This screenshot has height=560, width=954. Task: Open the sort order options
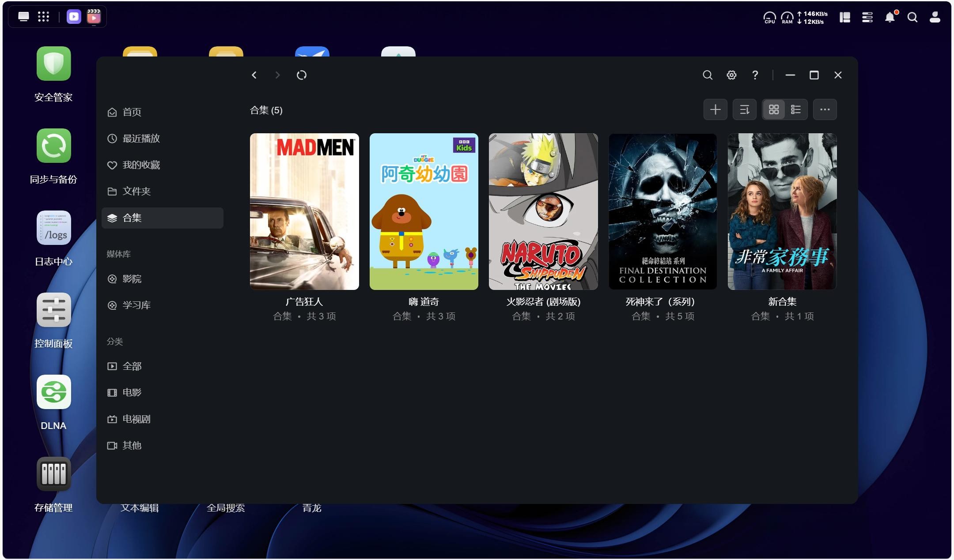(x=745, y=109)
